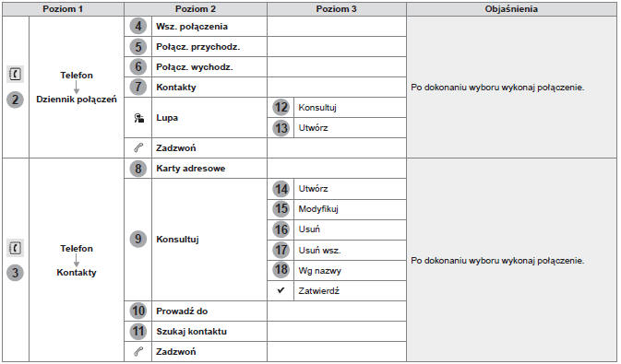Screen dimensions: 621x364
Task: Click number badge 9 beside Konsultuj
Action: coord(137,239)
